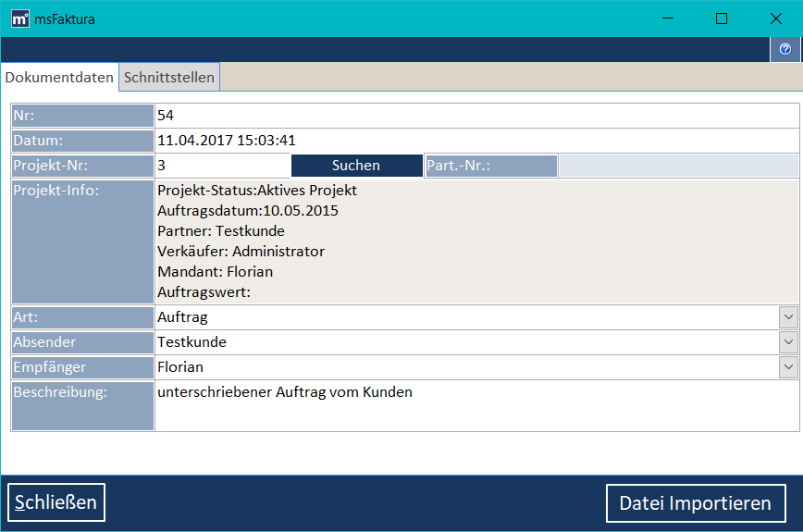Click the Datei Importieren button
Image resolution: width=803 pixels, height=532 pixels.
coord(695,503)
